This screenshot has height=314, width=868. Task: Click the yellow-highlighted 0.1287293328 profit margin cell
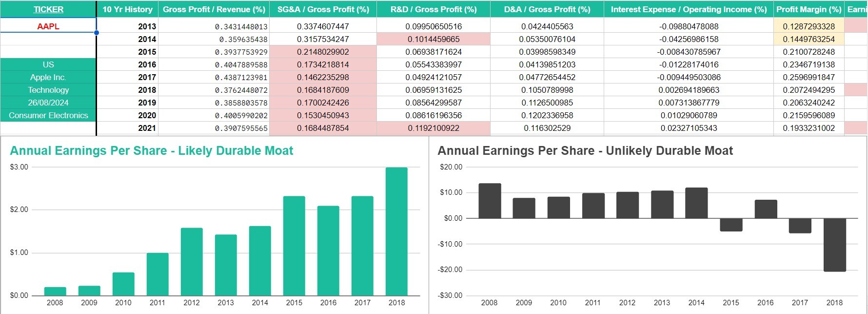809,26
